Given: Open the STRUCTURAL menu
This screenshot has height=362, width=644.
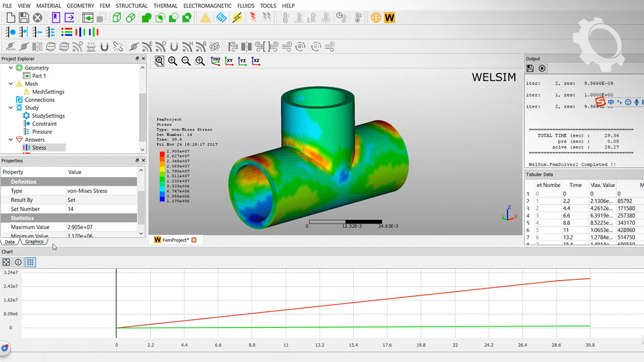Looking at the screenshot, I should click(131, 6).
